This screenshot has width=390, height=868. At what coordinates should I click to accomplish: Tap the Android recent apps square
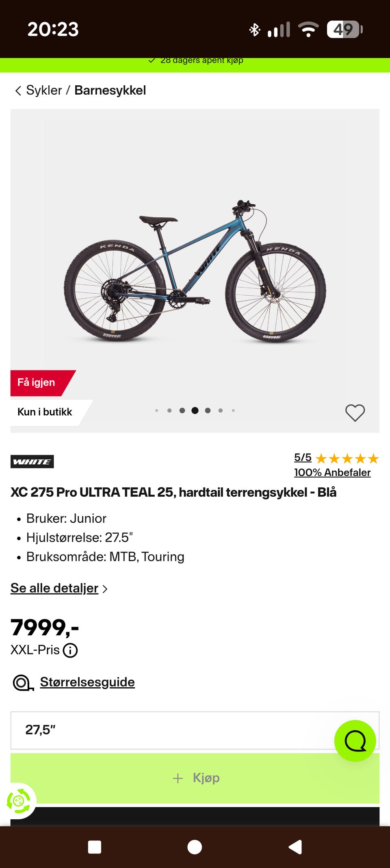tap(94, 847)
